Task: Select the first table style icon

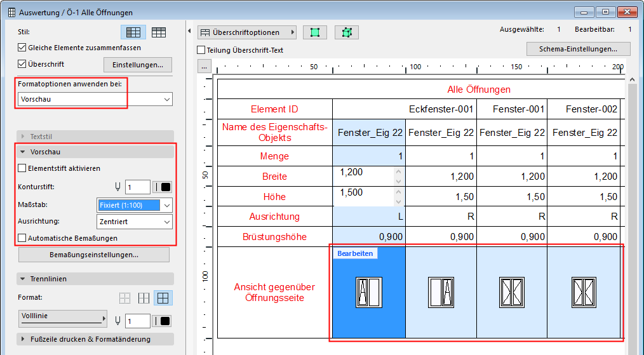Action: [133, 32]
